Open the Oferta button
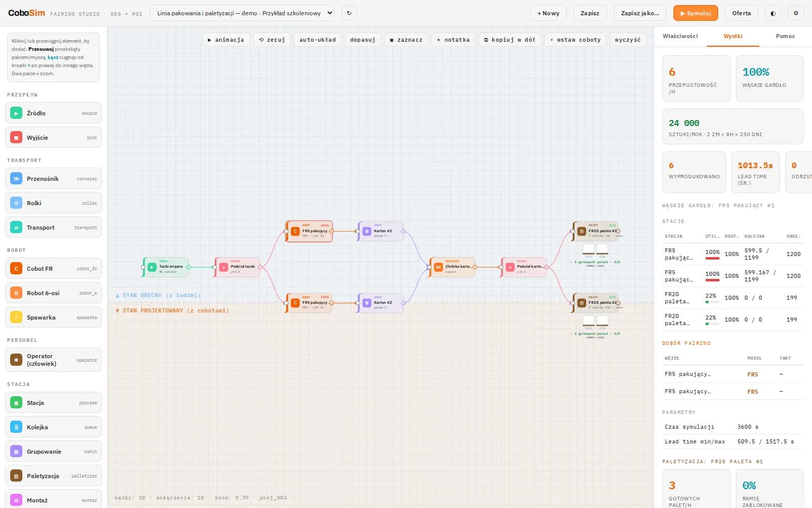The width and height of the screenshot is (812, 508). coord(741,13)
